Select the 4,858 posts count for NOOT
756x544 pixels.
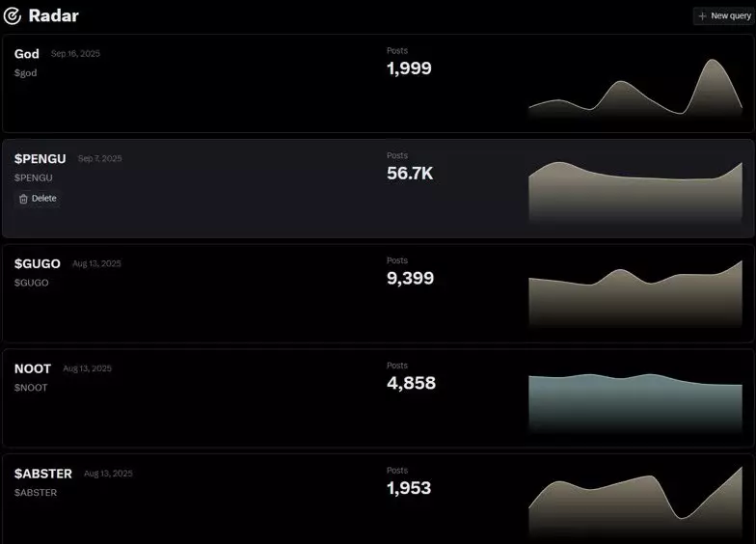[411, 383]
